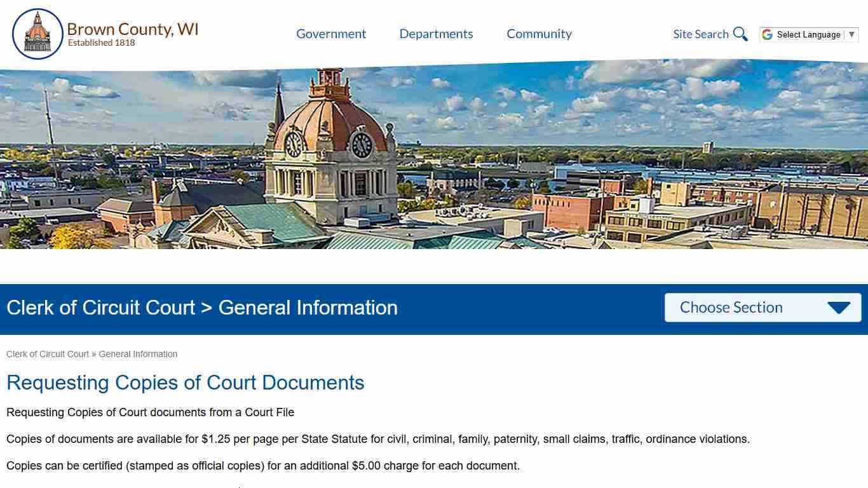Click the Brown County, WI site title
Image resolution: width=868 pixels, height=488 pixels.
(x=133, y=29)
